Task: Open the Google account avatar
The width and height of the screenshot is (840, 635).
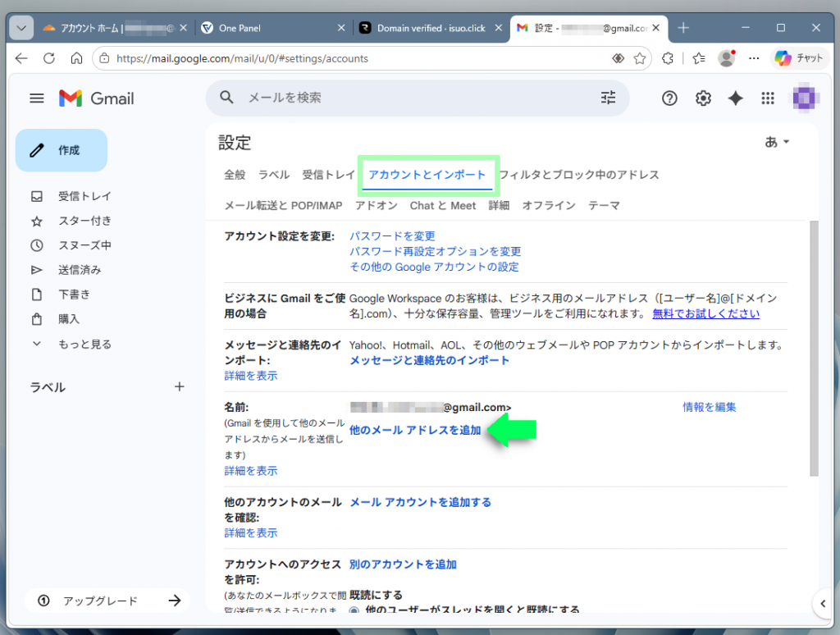Action: [804, 98]
